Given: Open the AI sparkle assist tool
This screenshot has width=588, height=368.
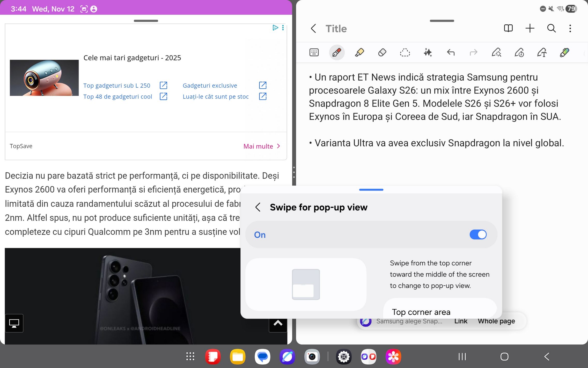Looking at the screenshot, I should (x=428, y=53).
